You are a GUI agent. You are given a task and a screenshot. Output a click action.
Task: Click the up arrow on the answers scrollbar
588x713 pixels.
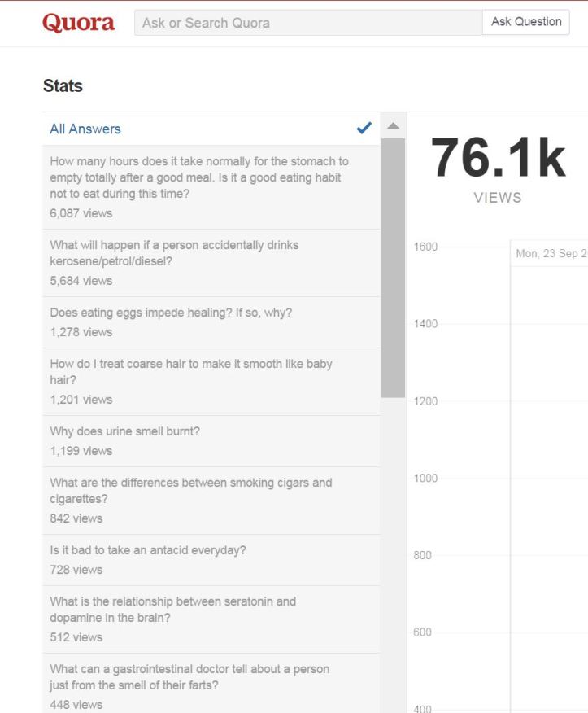[394, 125]
